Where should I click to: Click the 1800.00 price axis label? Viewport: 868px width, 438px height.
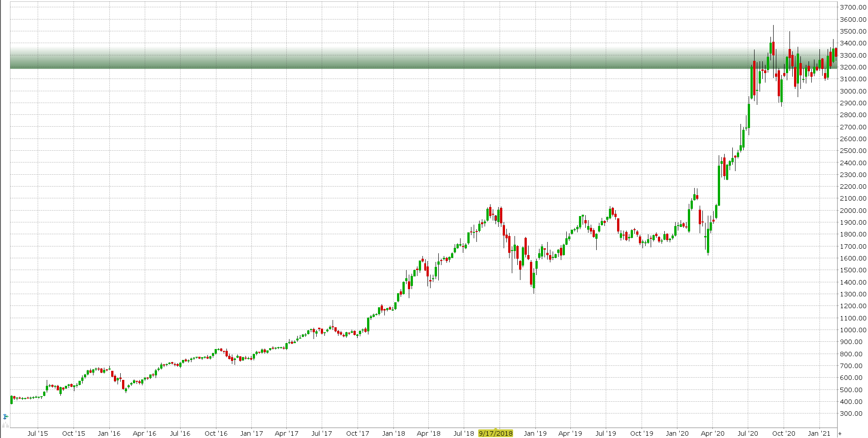point(853,234)
